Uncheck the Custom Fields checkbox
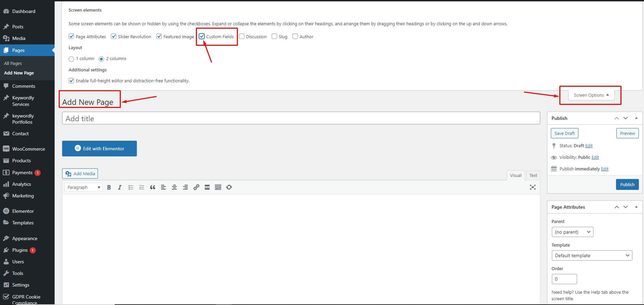The height and width of the screenshot is (305, 644). point(202,36)
